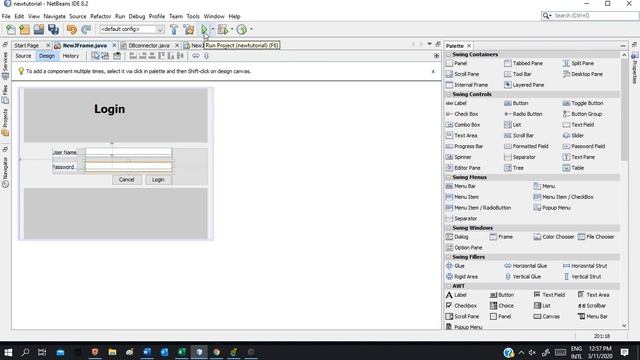Select the Progress Bar component in palette
The height and width of the screenshot is (360, 640).
(x=464, y=146)
